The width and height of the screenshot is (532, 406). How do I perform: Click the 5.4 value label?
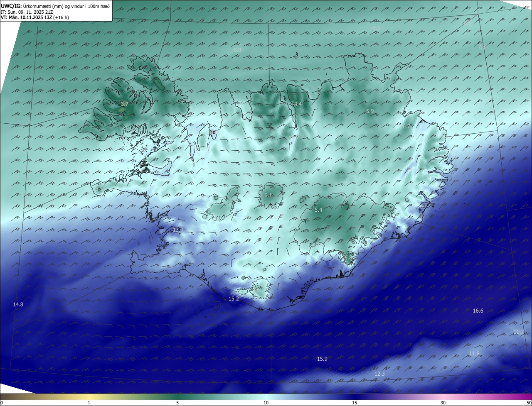[x=318, y=210]
